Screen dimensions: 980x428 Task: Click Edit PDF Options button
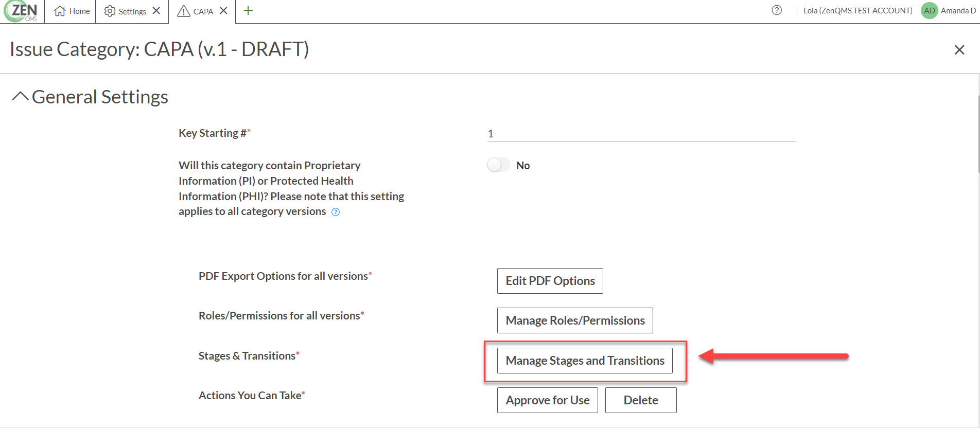[x=550, y=281]
